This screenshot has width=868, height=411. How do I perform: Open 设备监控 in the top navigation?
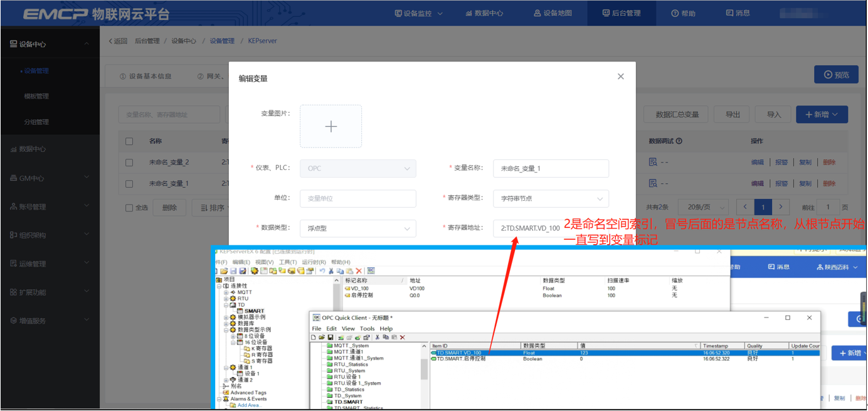tap(418, 13)
